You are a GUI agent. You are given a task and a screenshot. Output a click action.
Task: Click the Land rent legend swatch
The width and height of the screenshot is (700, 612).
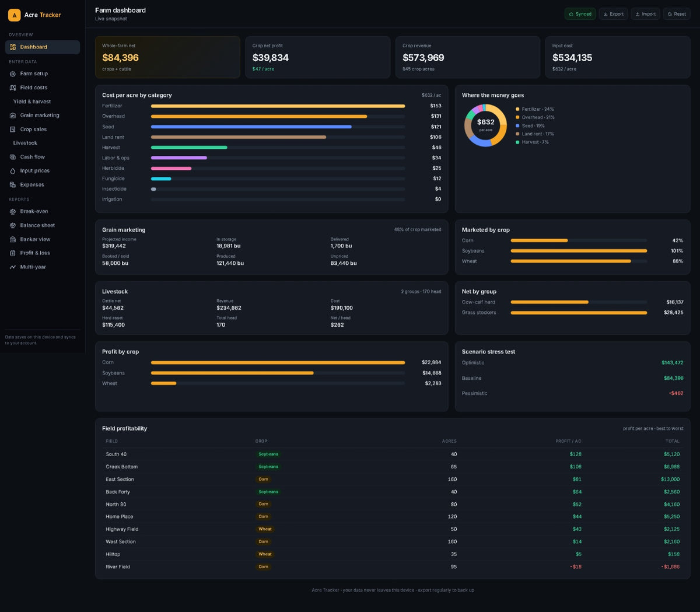pyautogui.click(x=517, y=134)
